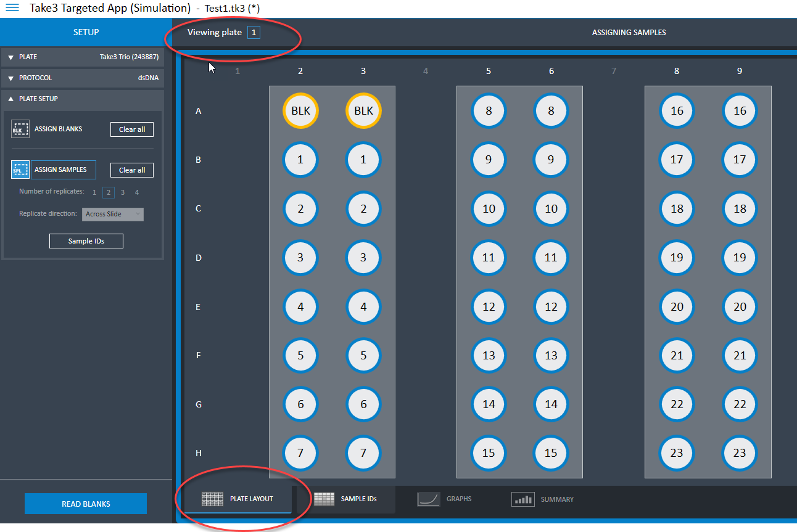Viewport: 797px width, 532px height.
Task: Click the Assign Samples SPL icon
Action: point(20,170)
